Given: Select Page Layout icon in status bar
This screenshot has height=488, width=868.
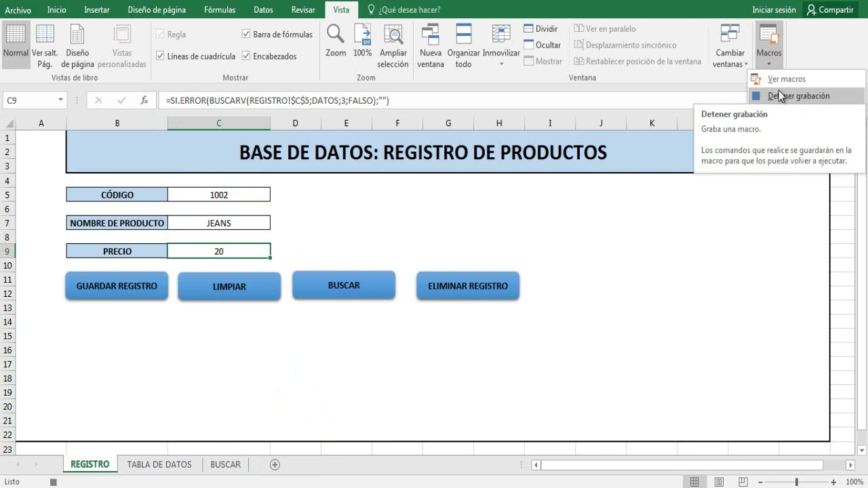Looking at the screenshot, I should (x=719, y=482).
